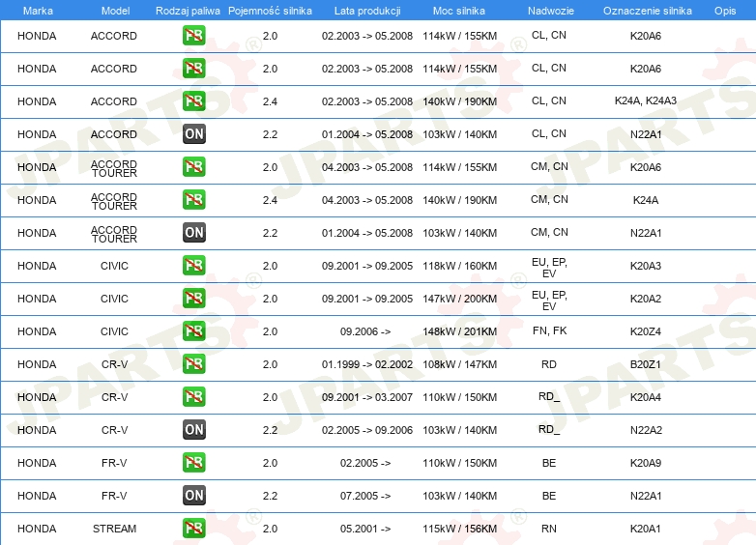This screenshot has width=756, height=545.
Task: Click production years 09.2001 -> 03.2007
Action: 367,397
